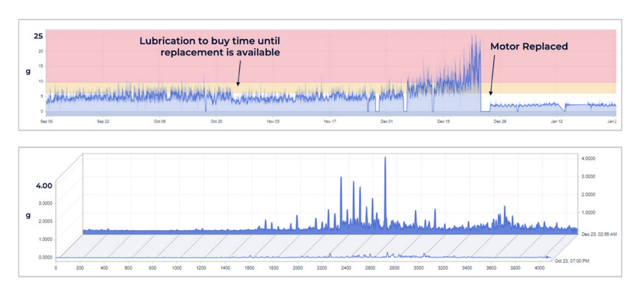
Task: Click the "Lubrication to buy time" annotation text
Action: coord(209,46)
